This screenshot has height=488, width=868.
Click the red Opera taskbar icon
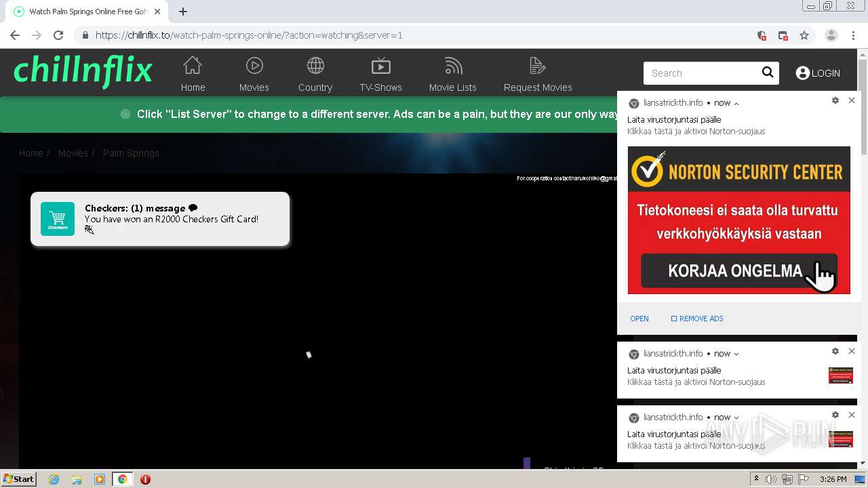pos(145,479)
